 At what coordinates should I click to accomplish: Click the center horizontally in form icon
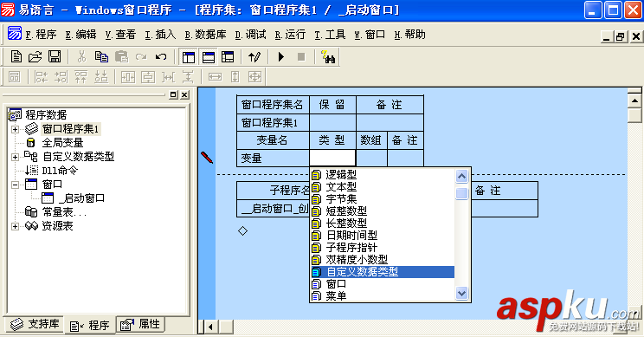point(128,77)
